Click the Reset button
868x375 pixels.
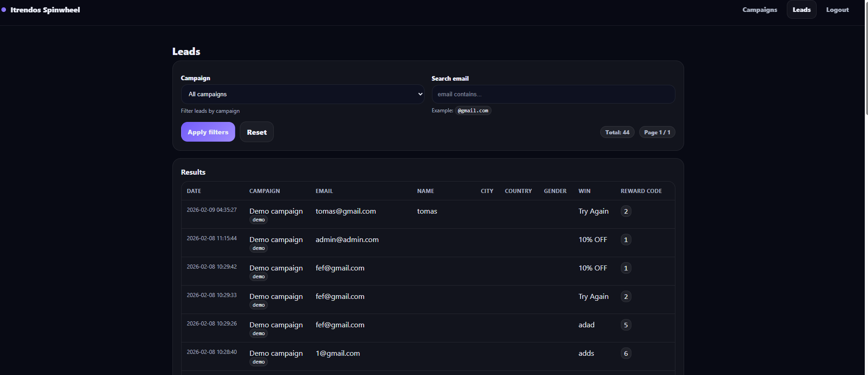(x=256, y=132)
